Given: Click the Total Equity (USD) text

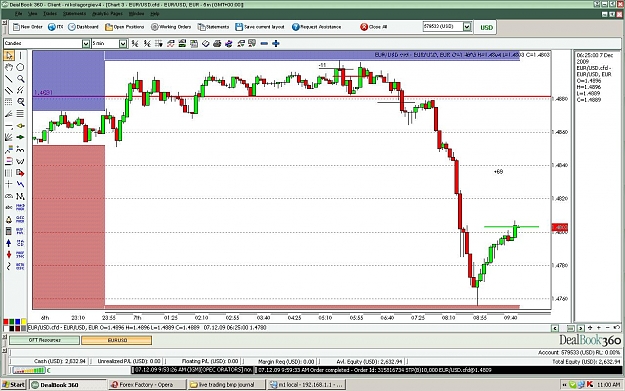Looking at the screenshot, I should [x=586, y=362].
